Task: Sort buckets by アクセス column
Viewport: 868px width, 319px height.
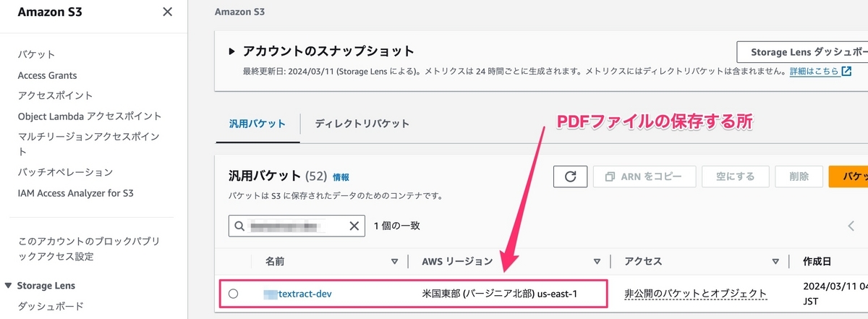Action: tap(775, 262)
